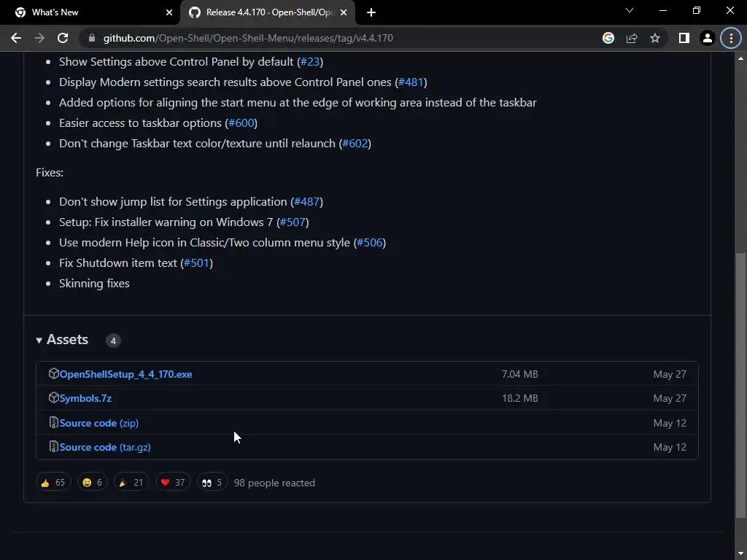Click May 12 date on zip row
The image size is (747, 560).
(670, 423)
